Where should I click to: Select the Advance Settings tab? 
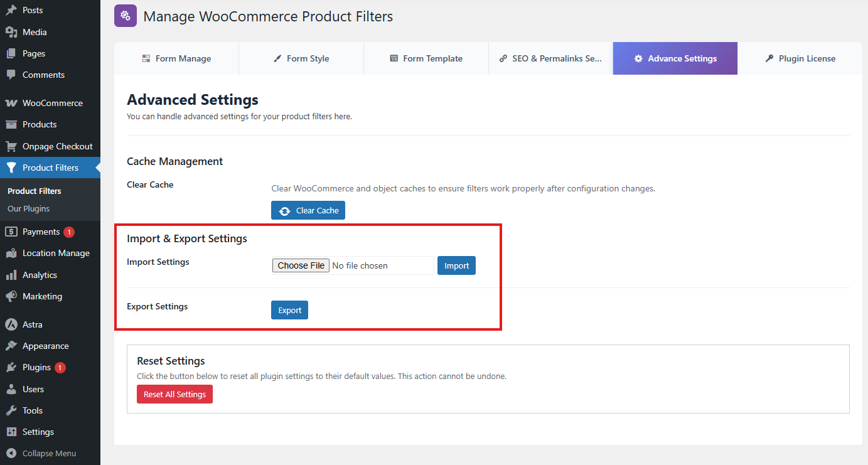tap(675, 58)
